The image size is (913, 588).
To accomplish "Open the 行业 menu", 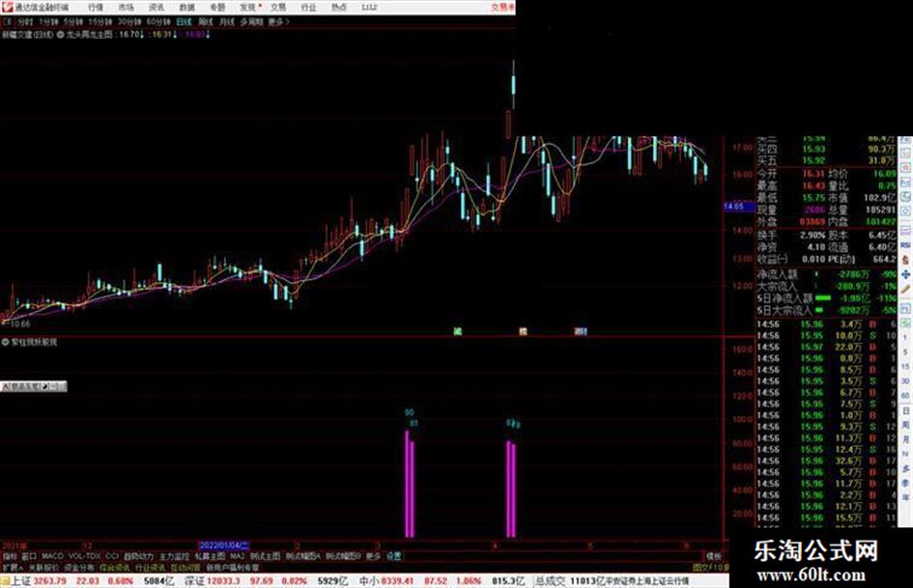I will click(308, 7).
